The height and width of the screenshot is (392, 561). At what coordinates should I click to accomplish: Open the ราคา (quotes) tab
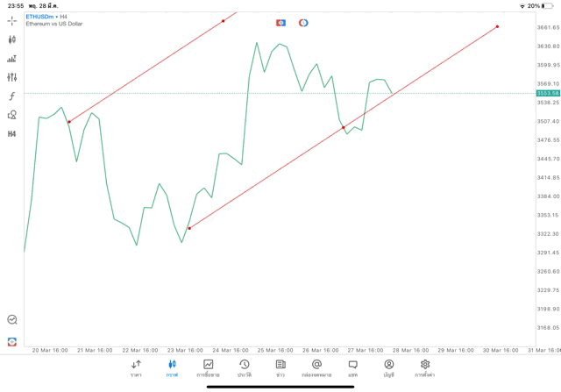(136, 367)
